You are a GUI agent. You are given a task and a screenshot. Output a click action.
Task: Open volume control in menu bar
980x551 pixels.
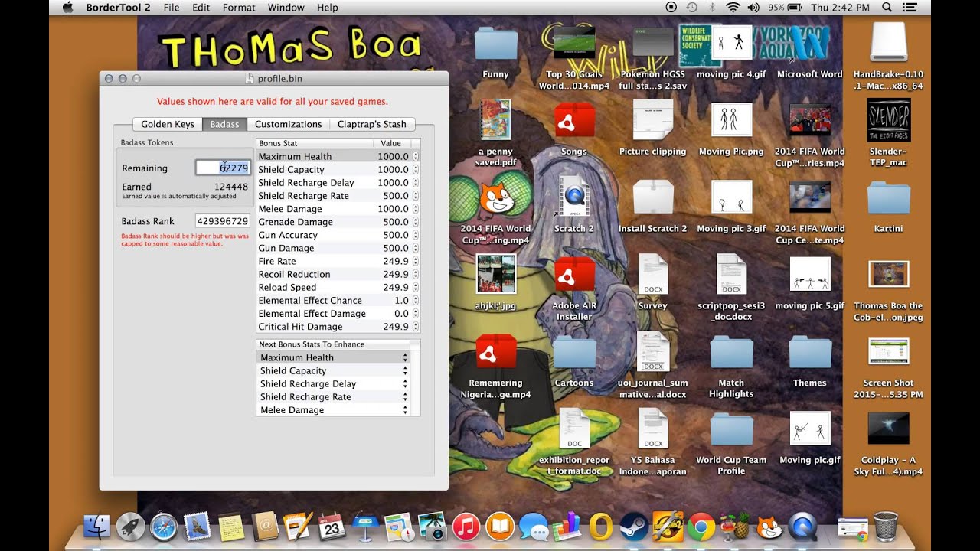pos(753,8)
